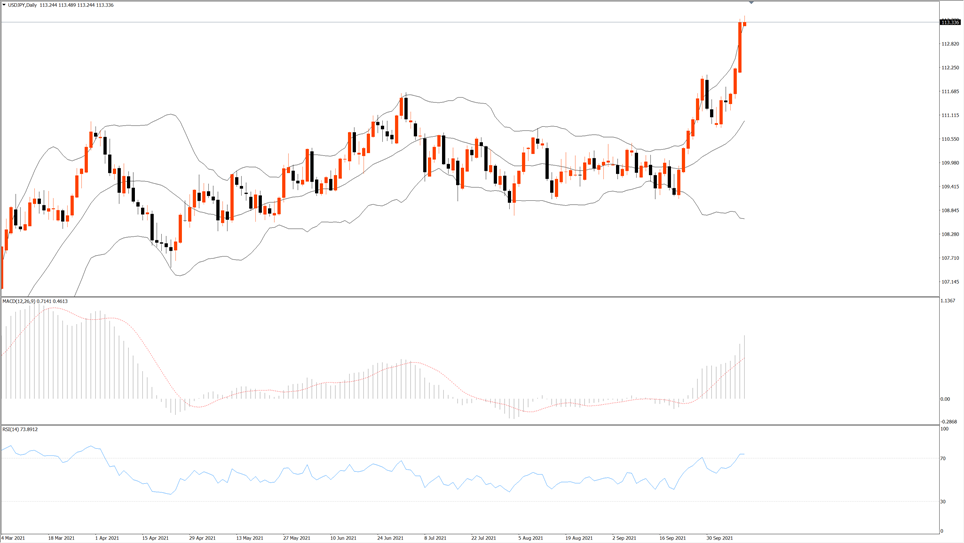Click the 1 Apr 2021 date label
The width and height of the screenshot is (964, 543).
(107, 538)
